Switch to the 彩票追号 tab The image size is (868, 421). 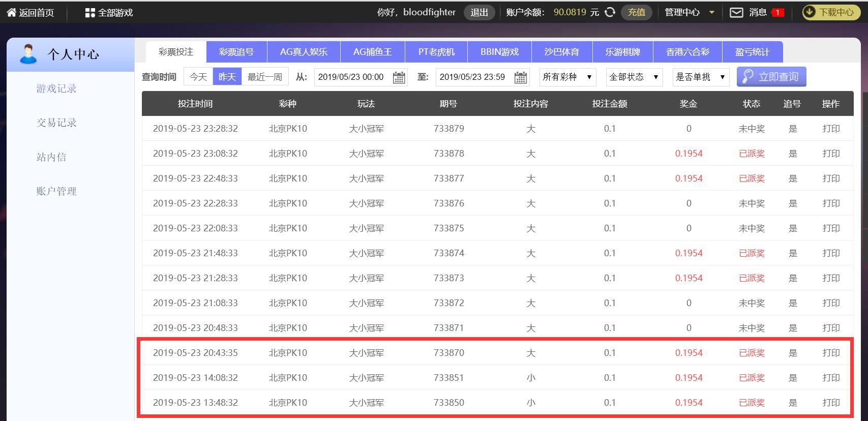[236, 52]
